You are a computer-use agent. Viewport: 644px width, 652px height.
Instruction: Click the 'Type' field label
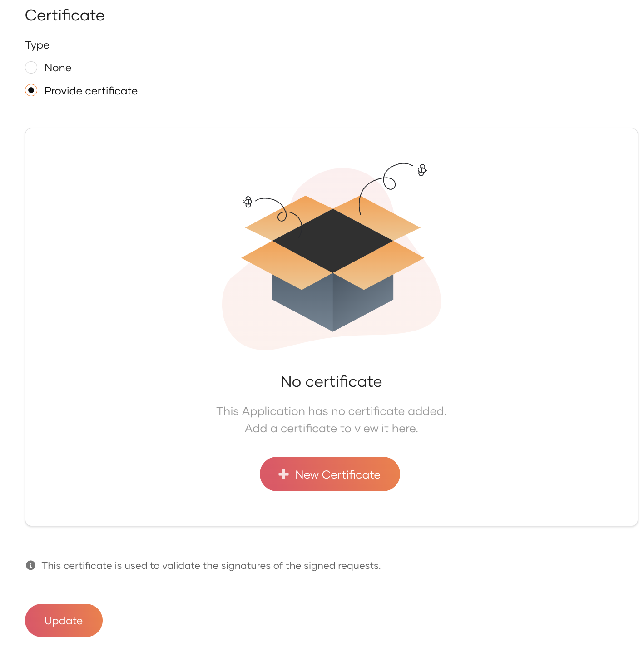pyautogui.click(x=37, y=45)
